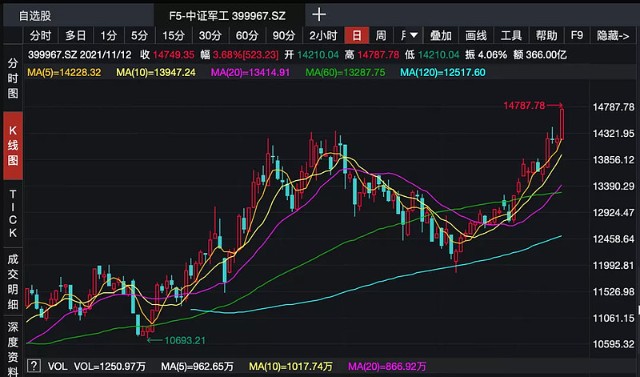Switch to 1分 interval
This screenshot has width=640, height=377.
pos(109,35)
